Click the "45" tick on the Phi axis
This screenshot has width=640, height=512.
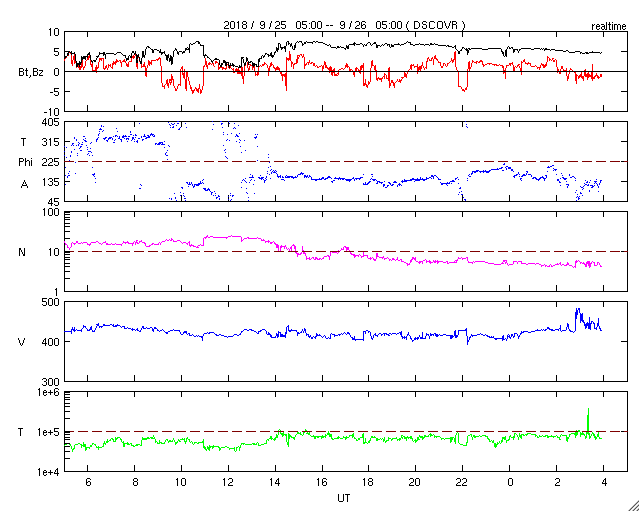[53, 202]
